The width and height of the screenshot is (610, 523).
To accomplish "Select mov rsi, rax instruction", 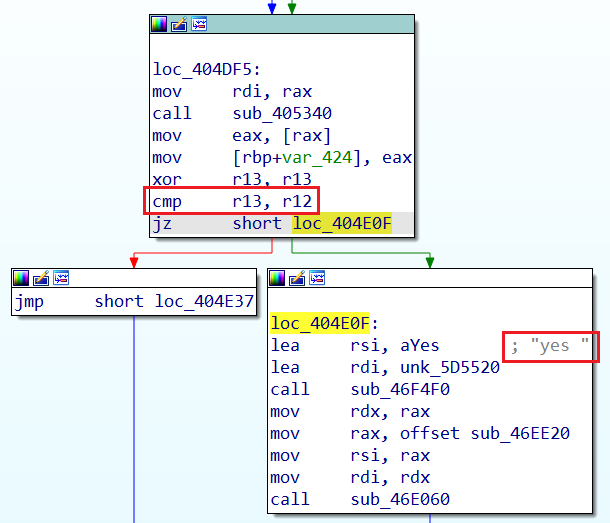I will (x=350, y=456).
